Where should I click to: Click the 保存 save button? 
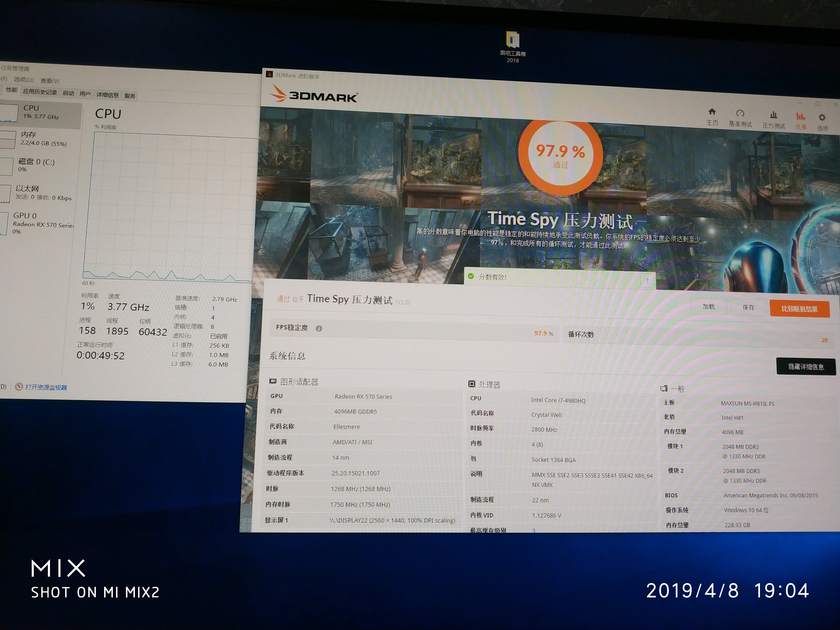pyautogui.click(x=748, y=307)
